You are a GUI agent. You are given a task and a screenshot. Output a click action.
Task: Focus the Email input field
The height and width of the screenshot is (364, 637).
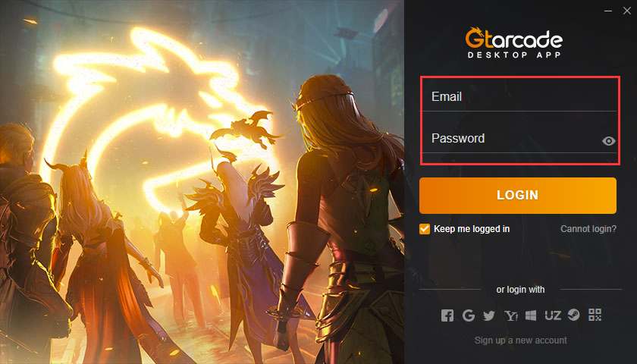pyautogui.click(x=518, y=97)
